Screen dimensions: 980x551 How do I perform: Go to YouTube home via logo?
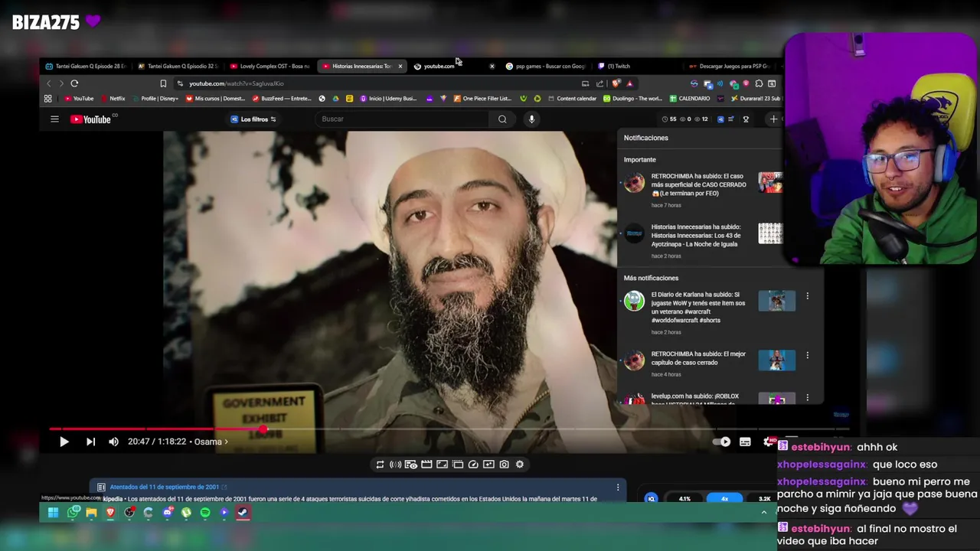point(90,119)
